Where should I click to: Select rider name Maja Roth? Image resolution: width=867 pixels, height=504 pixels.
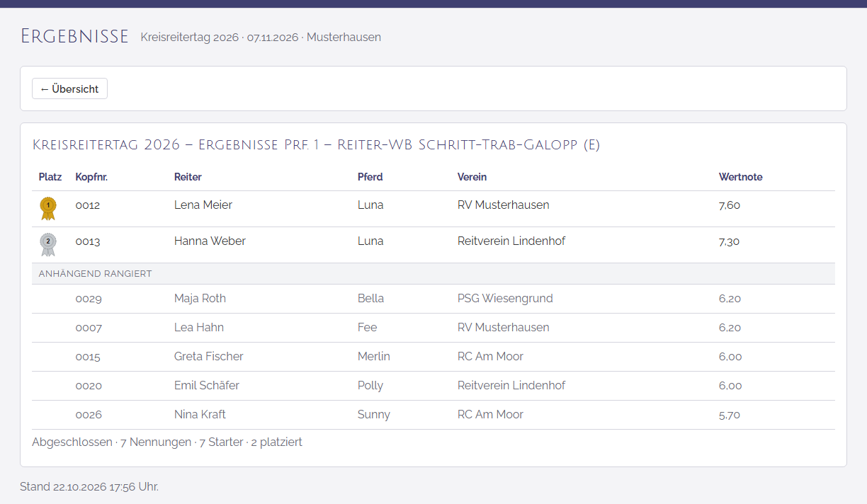pos(200,299)
